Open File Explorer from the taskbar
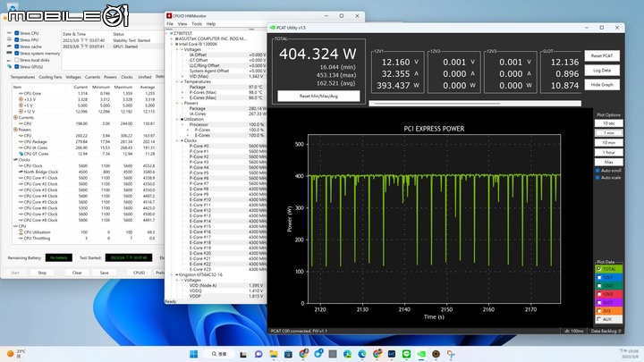Screen dimensions: 644x362 [x=273, y=354]
